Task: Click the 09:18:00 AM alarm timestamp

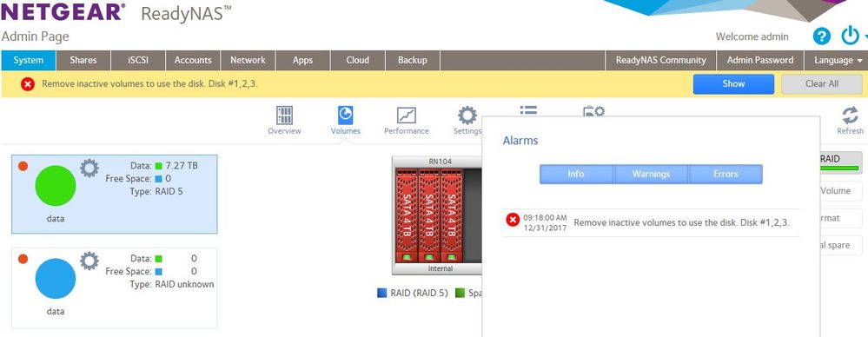Action: pyautogui.click(x=546, y=217)
